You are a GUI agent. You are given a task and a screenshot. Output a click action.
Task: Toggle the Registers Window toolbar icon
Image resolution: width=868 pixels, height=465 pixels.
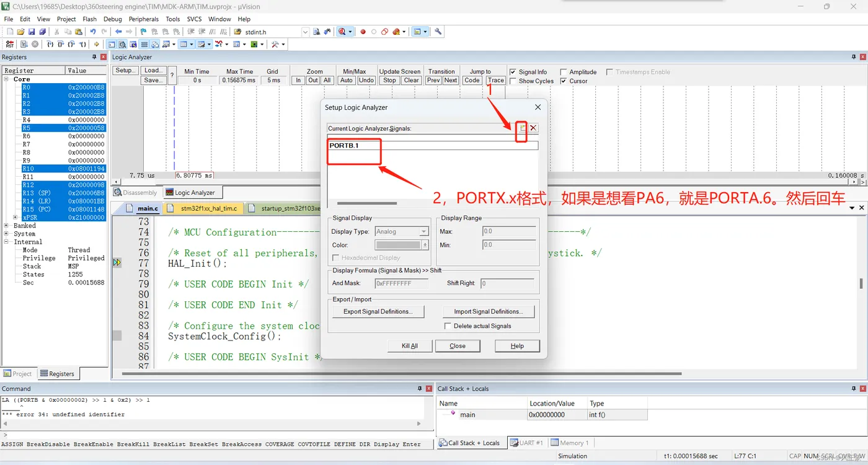coord(144,45)
